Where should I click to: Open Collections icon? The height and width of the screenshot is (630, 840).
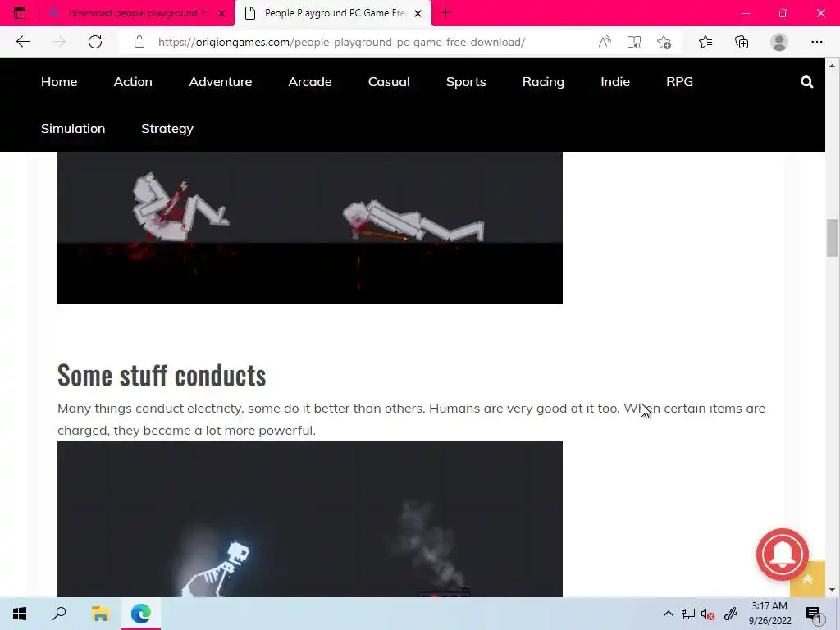pos(742,42)
